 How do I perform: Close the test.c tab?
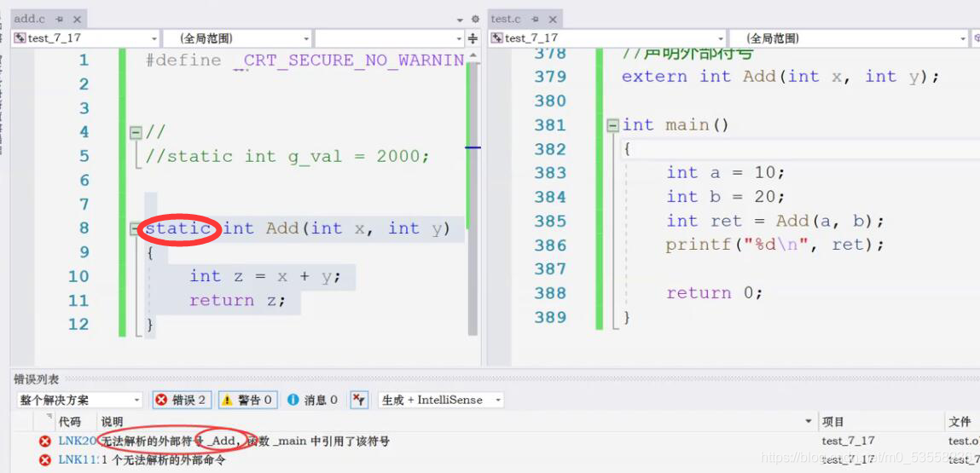[x=552, y=20]
